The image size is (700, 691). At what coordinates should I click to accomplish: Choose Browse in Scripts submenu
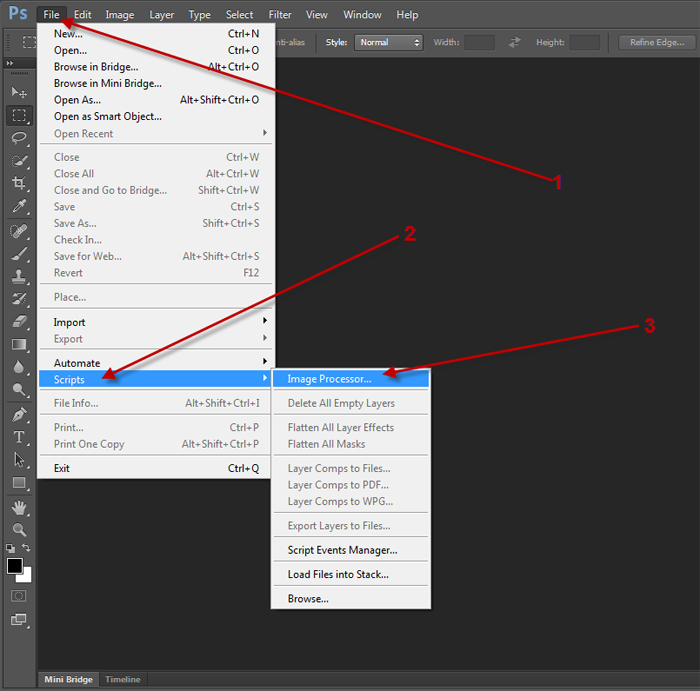click(x=351, y=599)
